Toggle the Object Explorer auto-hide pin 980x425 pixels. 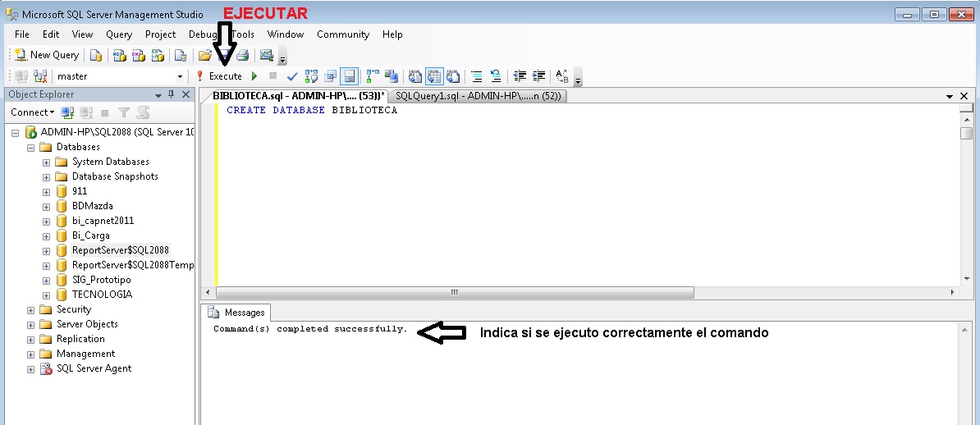coord(172,94)
